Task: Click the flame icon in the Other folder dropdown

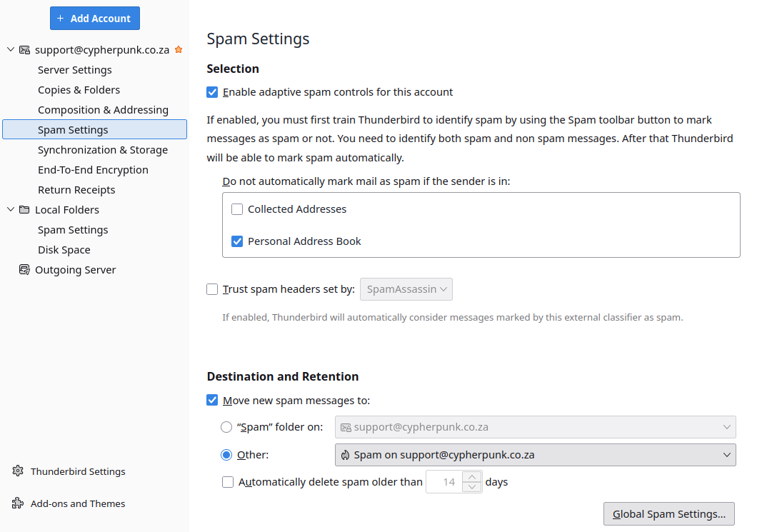Action: (345, 455)
